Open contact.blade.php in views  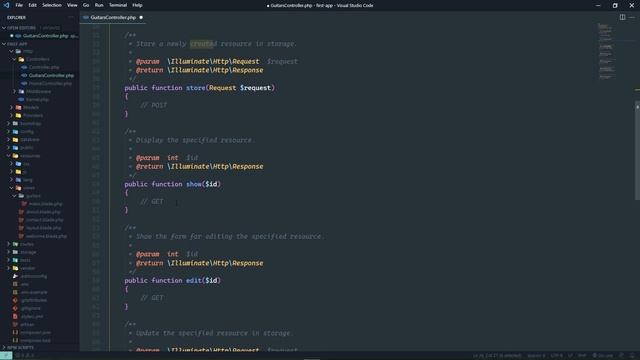[x=45, y=220]
